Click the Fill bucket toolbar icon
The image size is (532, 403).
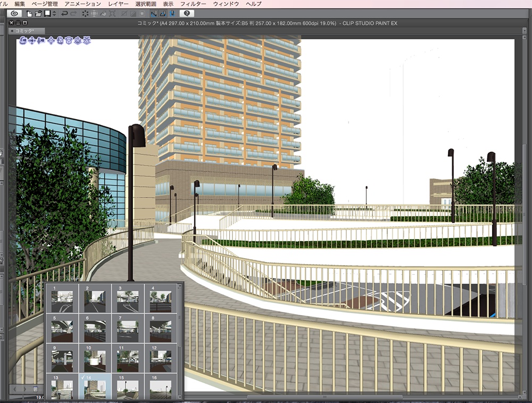(x=103, y=14)
